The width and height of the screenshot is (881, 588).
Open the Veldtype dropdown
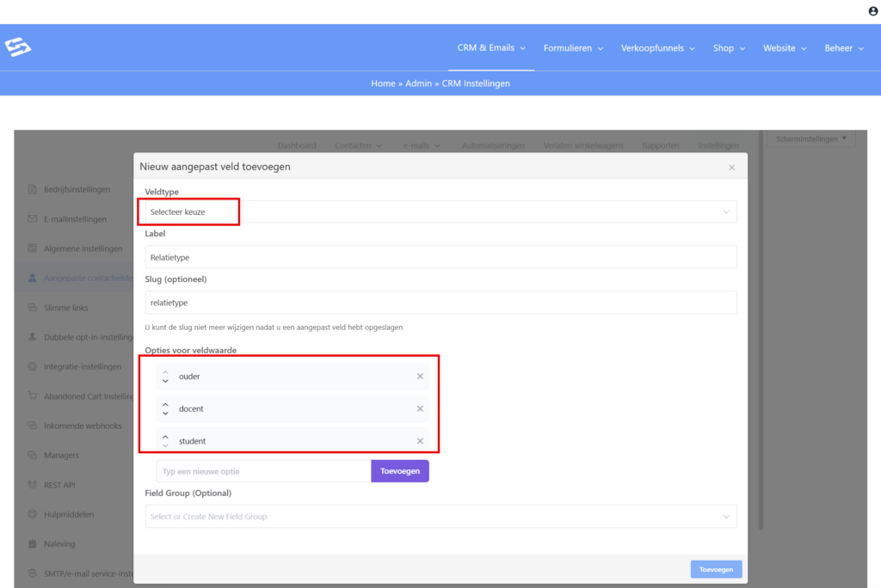tap(437, 211)
